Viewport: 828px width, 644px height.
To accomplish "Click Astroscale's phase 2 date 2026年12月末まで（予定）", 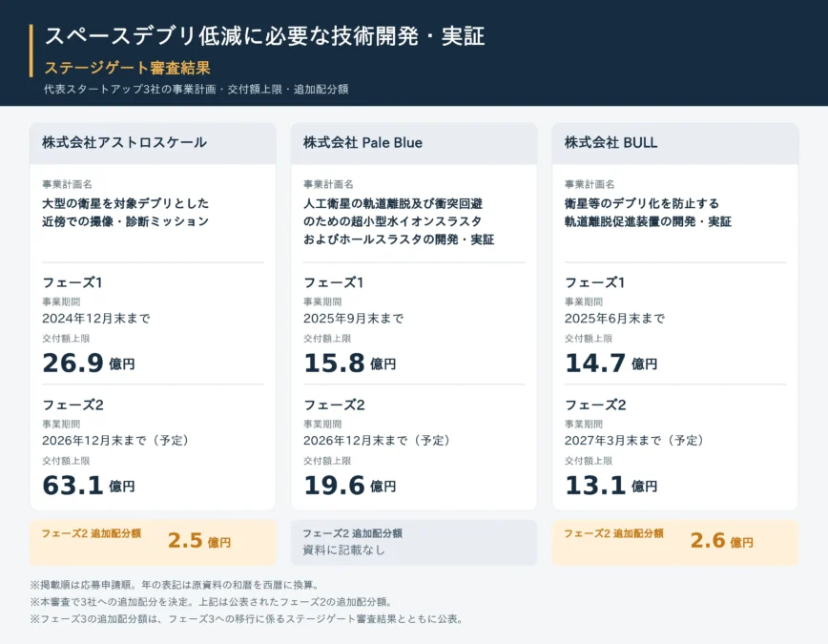I will coord(116,441).
